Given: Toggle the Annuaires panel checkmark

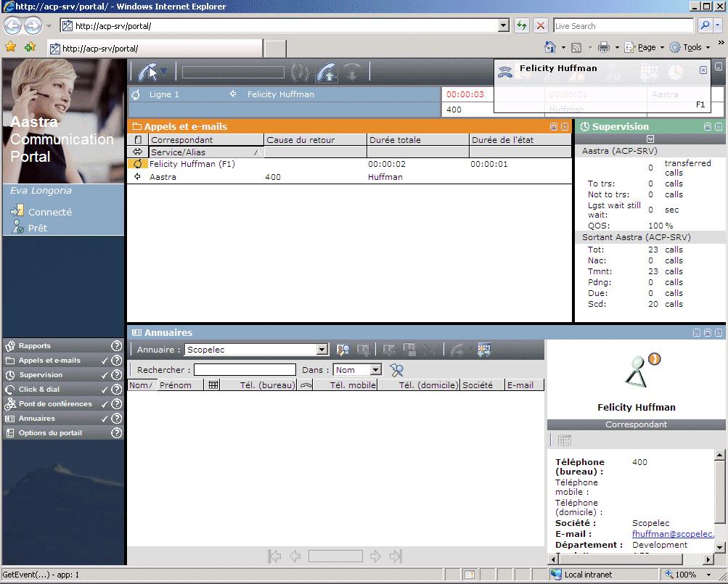Looking at the screenshot, I should pyautogui.click(x=105, y=419).
